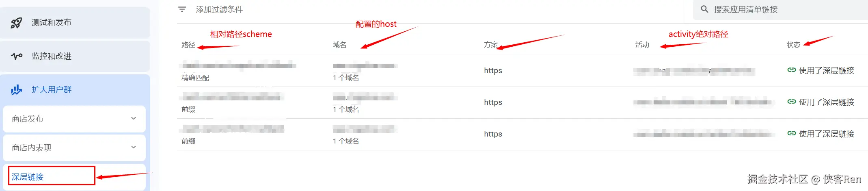
Task: Click 添加过滤条件 to add a filter
Action: (219, 9)
